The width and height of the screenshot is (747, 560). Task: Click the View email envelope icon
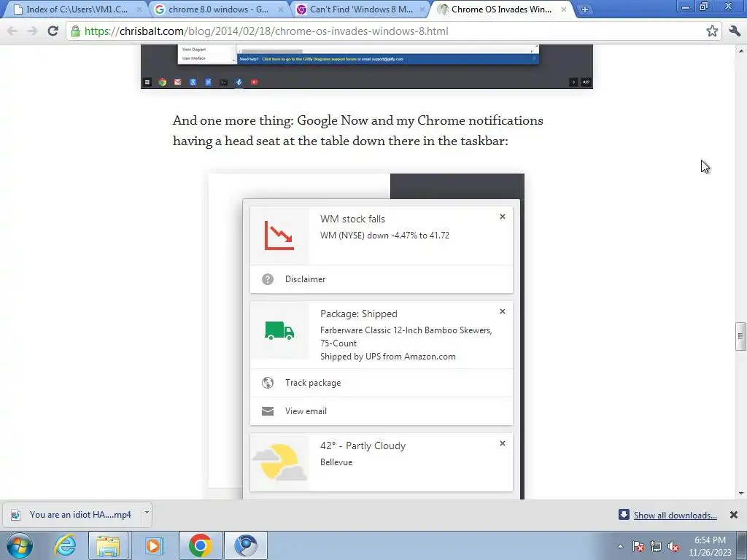[268, 411]
